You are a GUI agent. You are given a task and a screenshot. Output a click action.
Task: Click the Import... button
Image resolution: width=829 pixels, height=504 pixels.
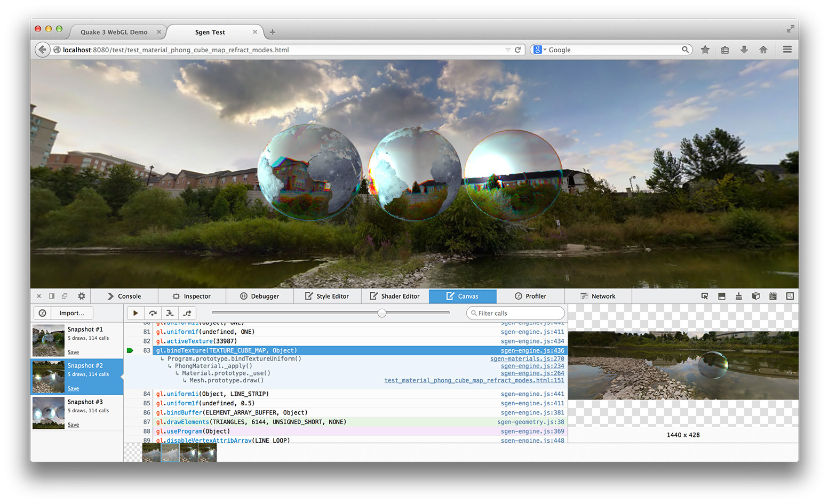tap(71, 313)
